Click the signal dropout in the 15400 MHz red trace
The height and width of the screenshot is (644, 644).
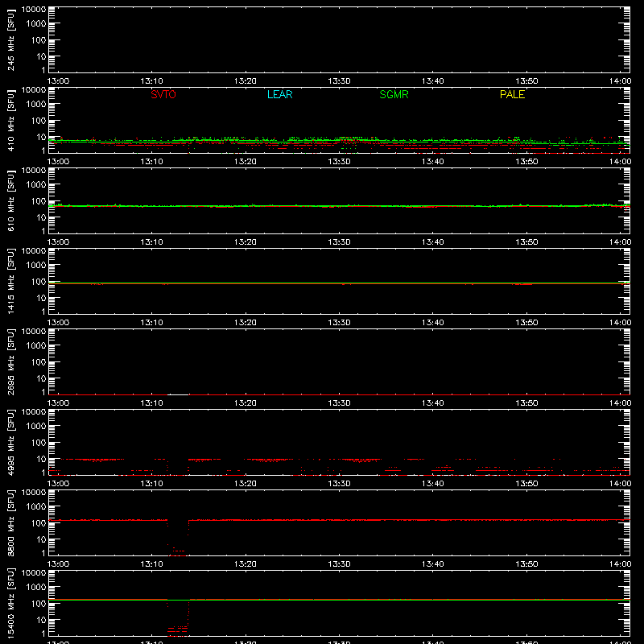click(177, 618)
